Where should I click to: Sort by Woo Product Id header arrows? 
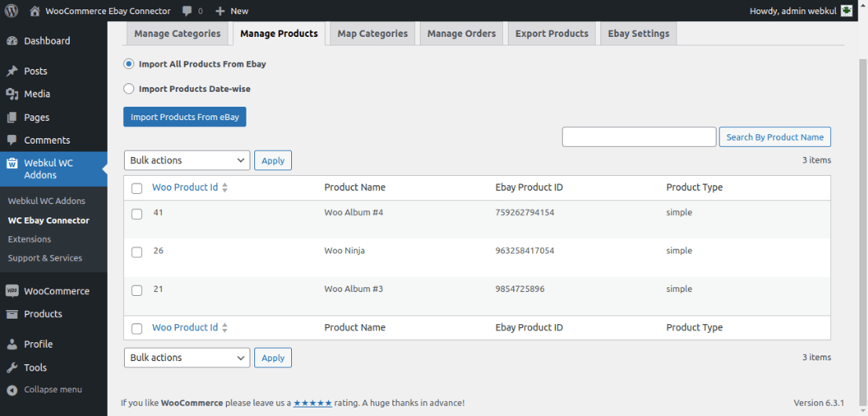click(224, 188)
